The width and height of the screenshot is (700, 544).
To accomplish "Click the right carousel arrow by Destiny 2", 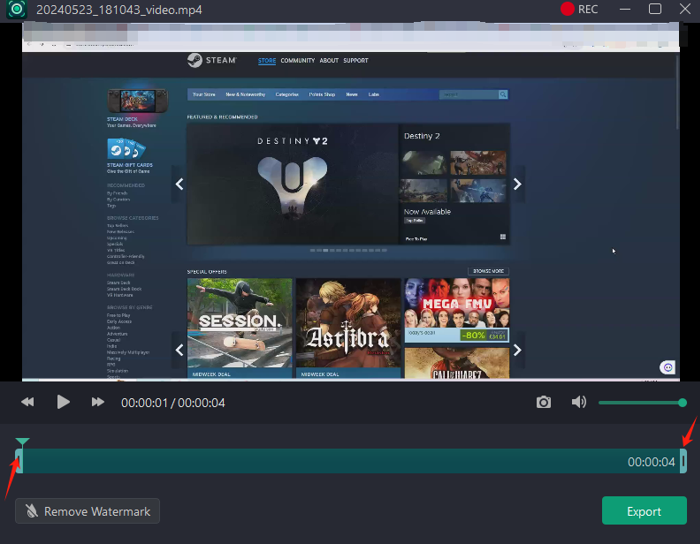I will [x=517, y=184].
